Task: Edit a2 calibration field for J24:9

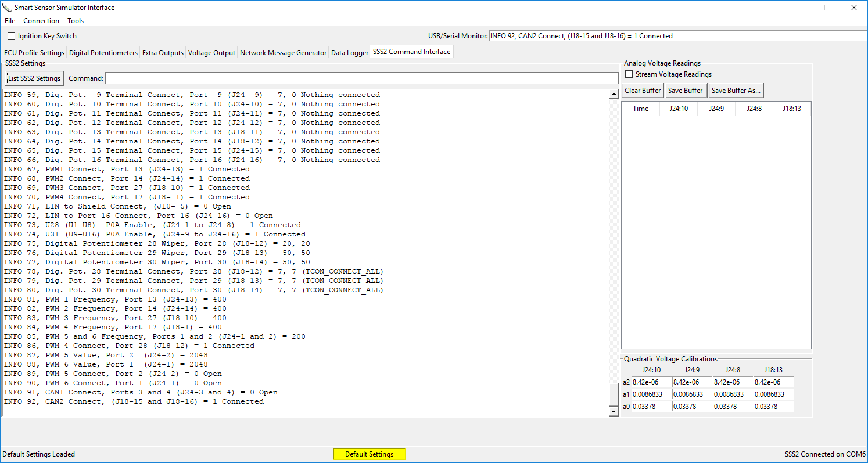Action: click(x=692, y=382)
